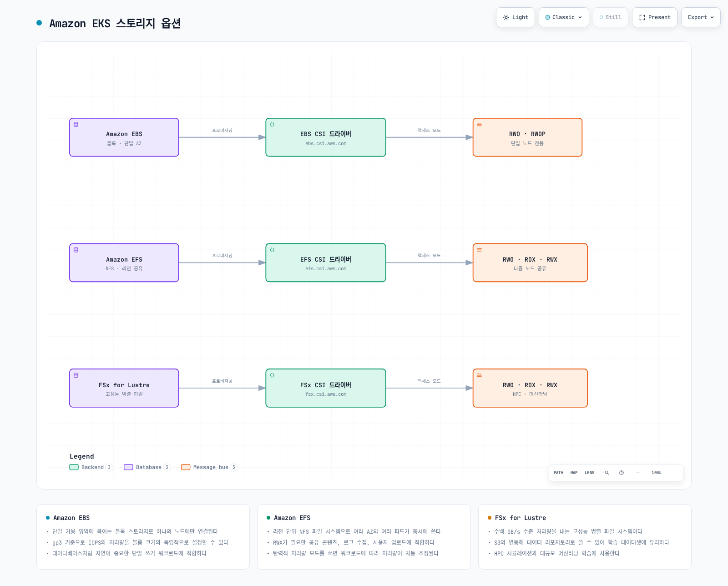The width and height of the screenshot is (728, 586).
Task: Click the 프로비저닝 edge label from Amazon EBS
Action: (222, 131)
